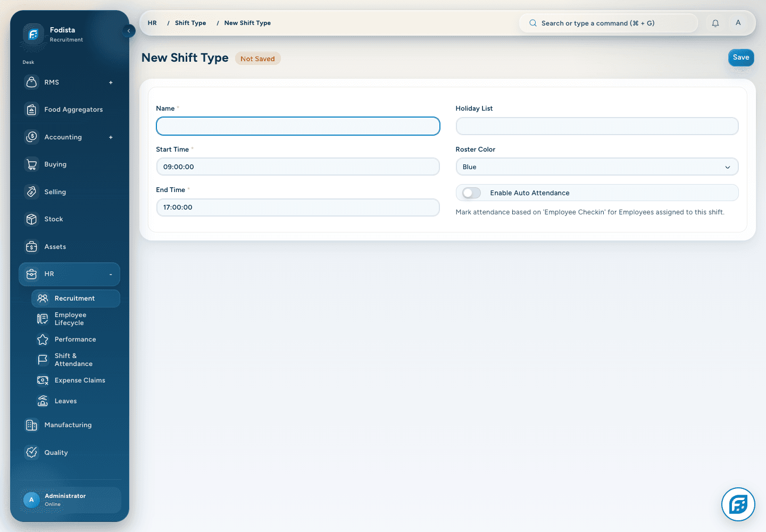Open the Manufacturing building icon
The width and height of the screenshot is (766, 532).
(x=32, y=425)
